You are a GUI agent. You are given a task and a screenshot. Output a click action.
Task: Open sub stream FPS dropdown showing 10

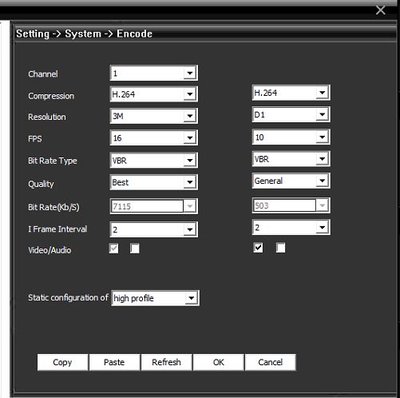291,137
